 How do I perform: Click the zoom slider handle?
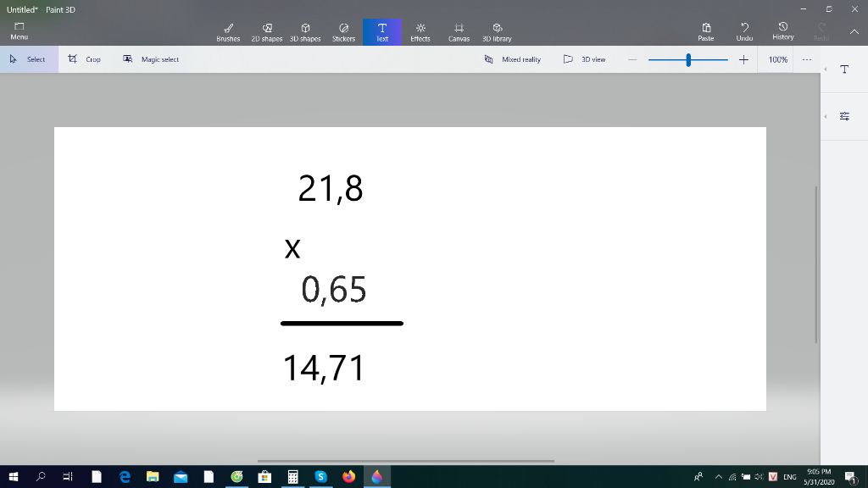coord(688,60)
